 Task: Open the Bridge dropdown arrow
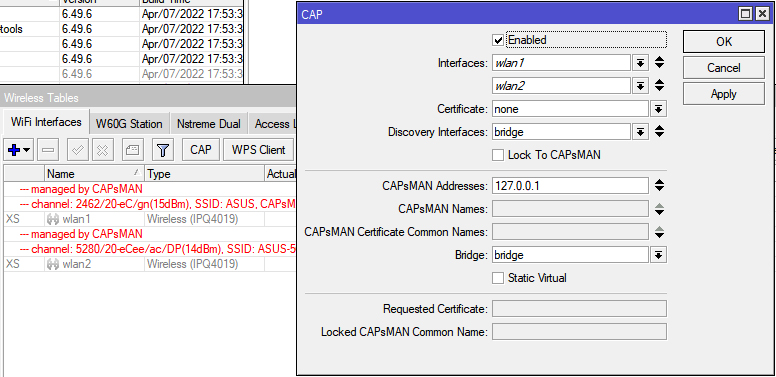coord(659,255)
